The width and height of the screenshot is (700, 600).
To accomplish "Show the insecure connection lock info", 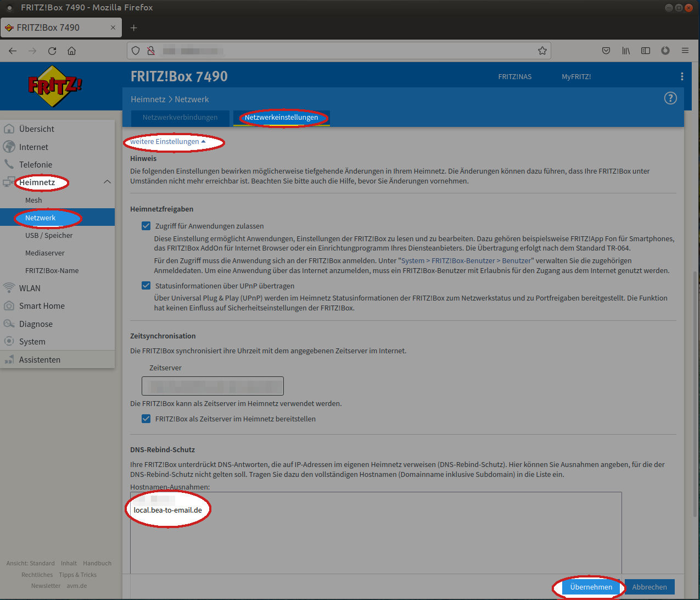I will (x=150, y=51).
